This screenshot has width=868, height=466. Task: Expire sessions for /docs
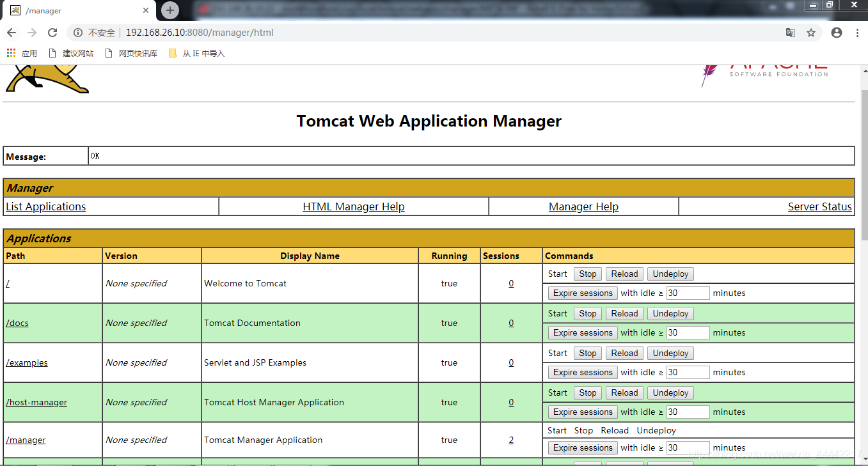tap(583, 332)
